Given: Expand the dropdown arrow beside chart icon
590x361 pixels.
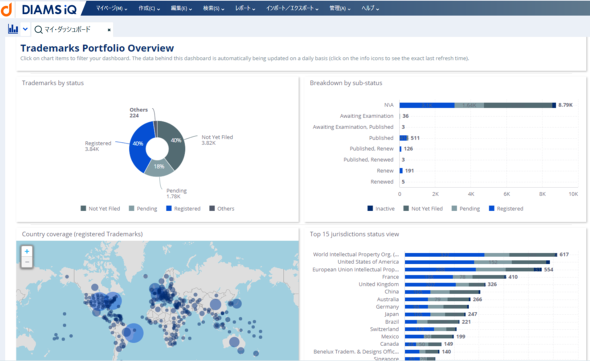Looking at the screenshot, I should [25, 29].
